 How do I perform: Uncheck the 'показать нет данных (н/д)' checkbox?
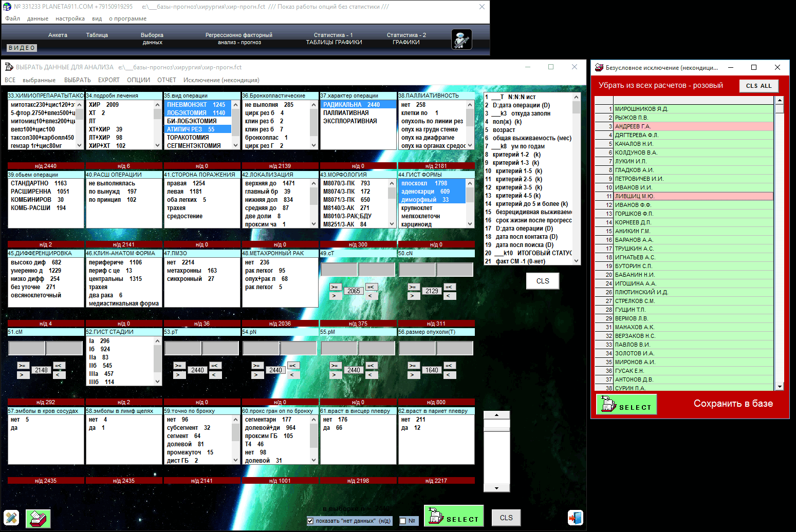tap(310, 521)
